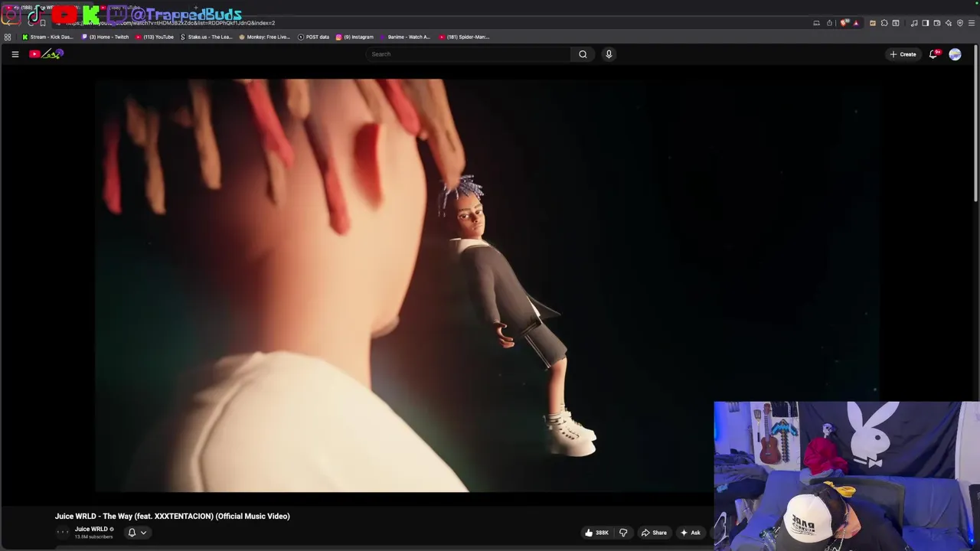Open the Brave VPN shield icon

click(x=960, y=23)
